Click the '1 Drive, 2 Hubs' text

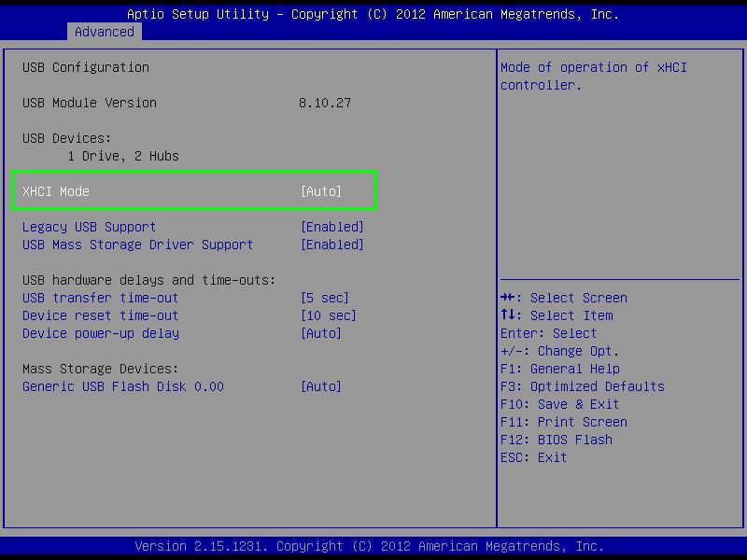click(123, 156)
